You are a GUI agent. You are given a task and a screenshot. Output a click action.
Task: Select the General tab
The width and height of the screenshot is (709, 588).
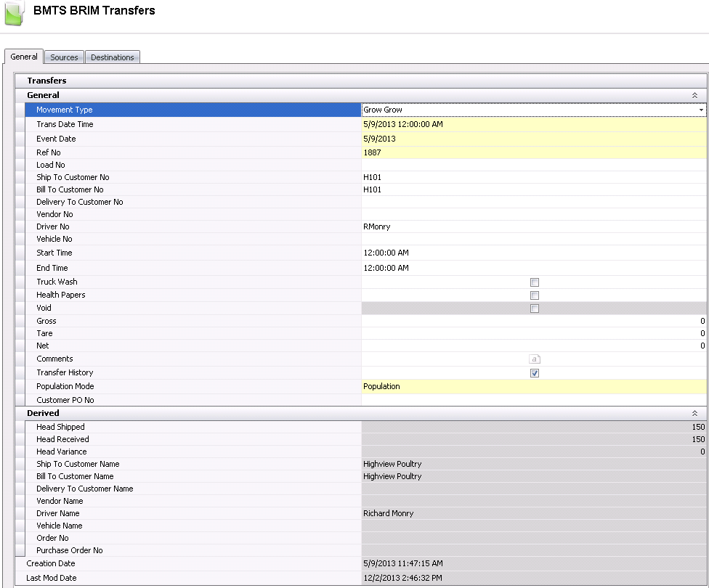tap(24, 57)
